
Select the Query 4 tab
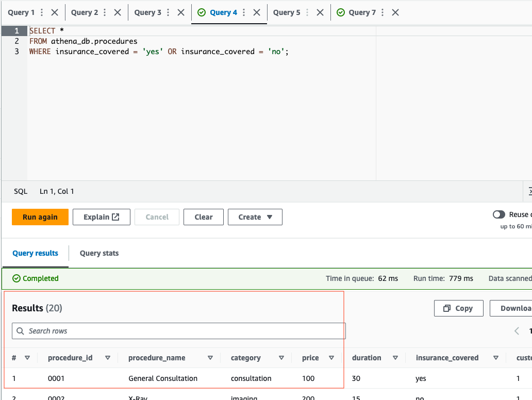point(223,12)
